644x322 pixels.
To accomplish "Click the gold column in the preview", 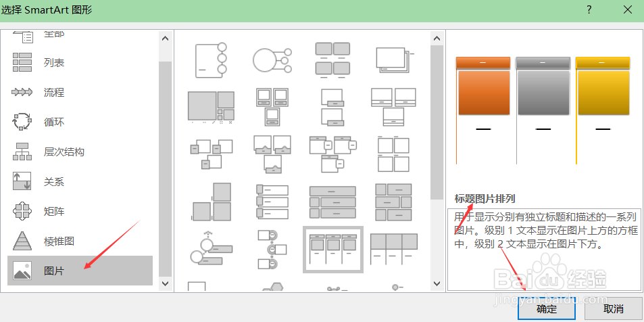I will click(603, 110).
